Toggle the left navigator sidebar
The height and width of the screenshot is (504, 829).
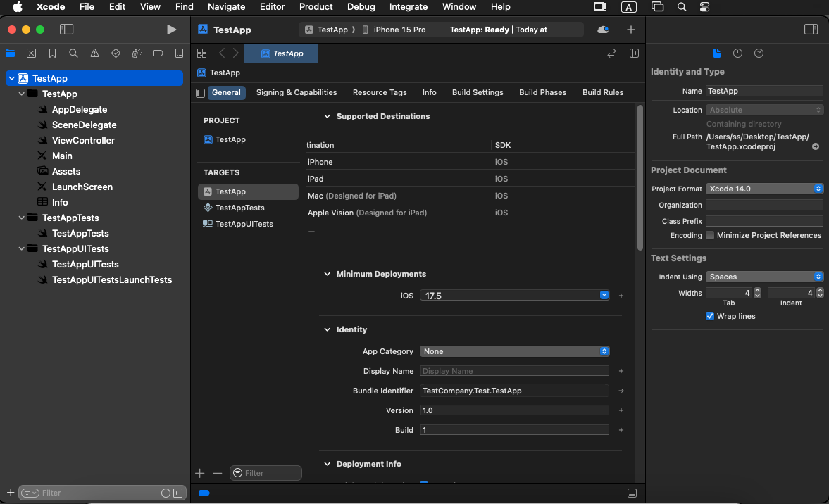(x=66, y=30)
